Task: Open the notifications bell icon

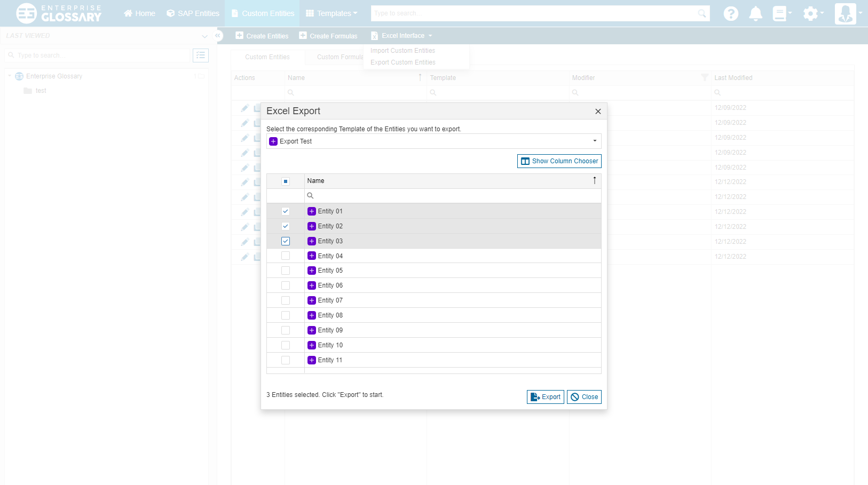Action: [755, 13]
